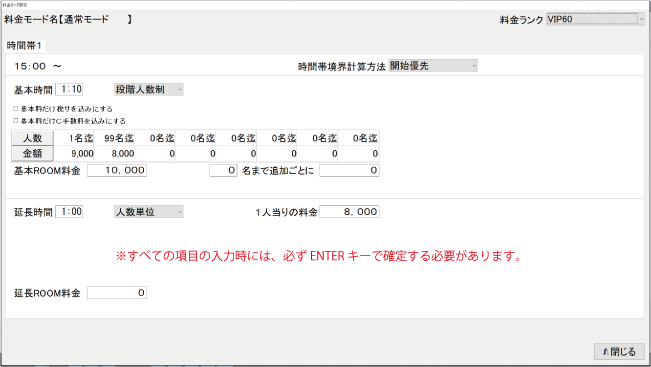Open the 料金ランク VIP60 dropdown
The width and height of the screenshot is (651, 367).
pyautogui.click(x=595, y=19)
